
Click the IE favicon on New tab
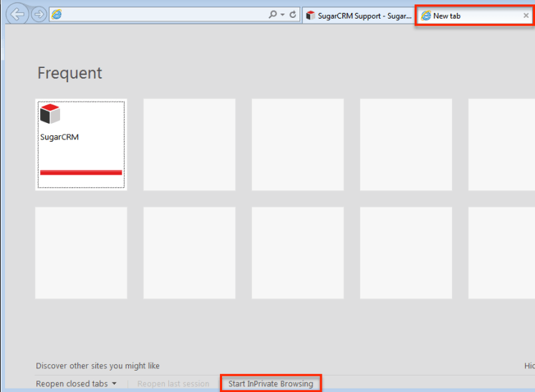click(x=425, y=16)
